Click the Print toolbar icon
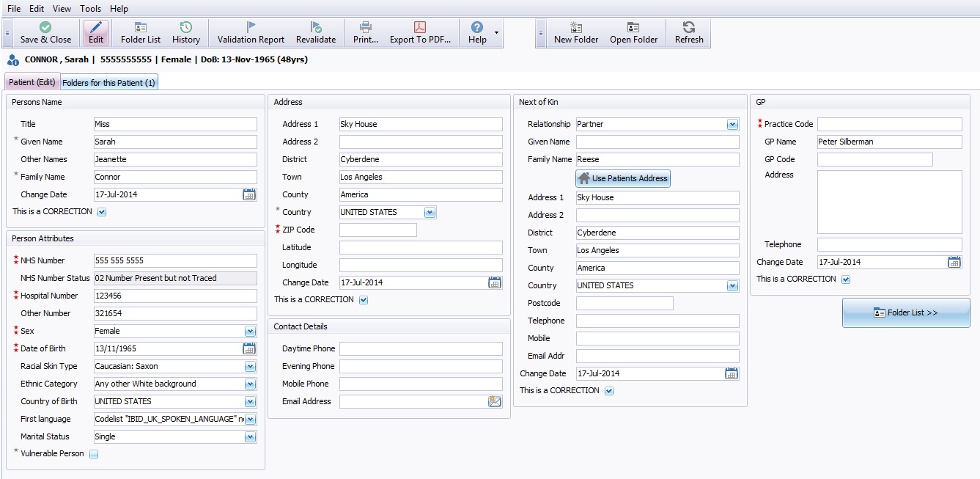980x479 pixels. [366, 28]
